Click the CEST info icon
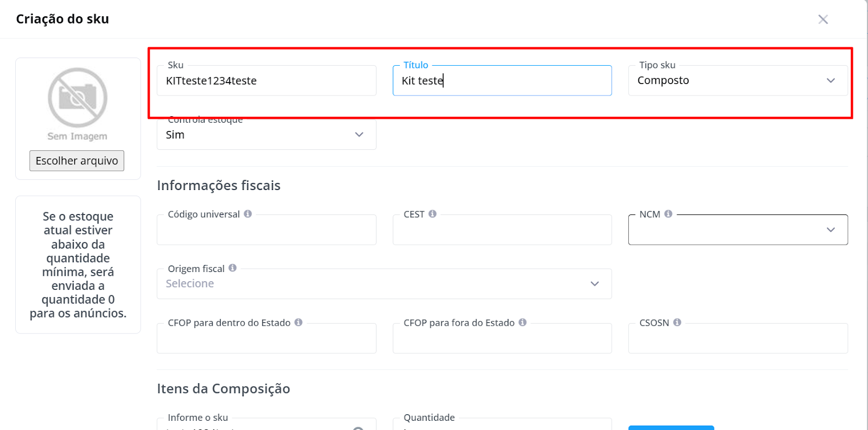The image size is (868, 430). click(432, 214)
